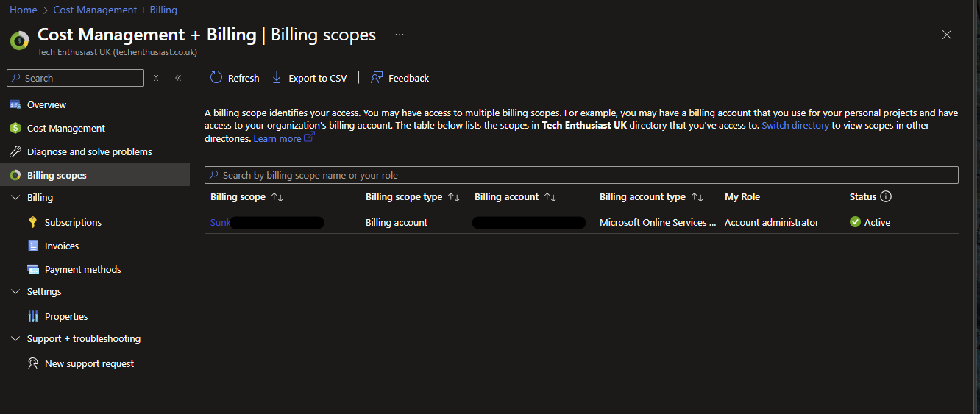This screenshot has height=414, width=980.
Task: Click the Cost Management + Billing logo icon
Action: (x=20, y=40)
